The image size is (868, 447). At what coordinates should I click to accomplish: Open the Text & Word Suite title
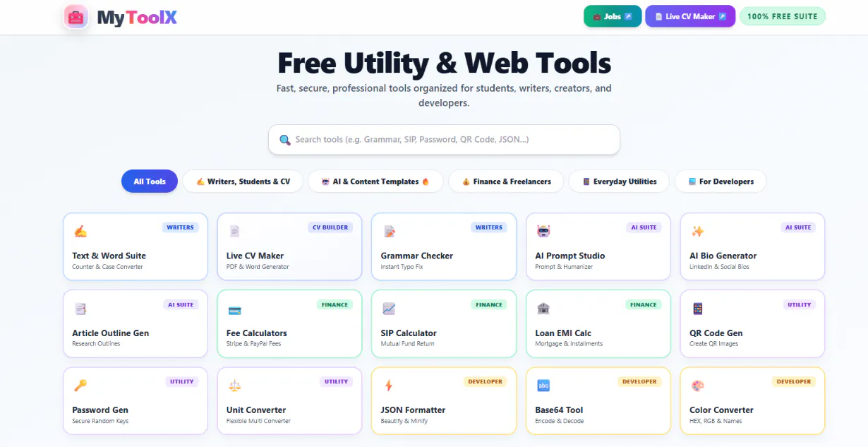(x=109, y=256)
